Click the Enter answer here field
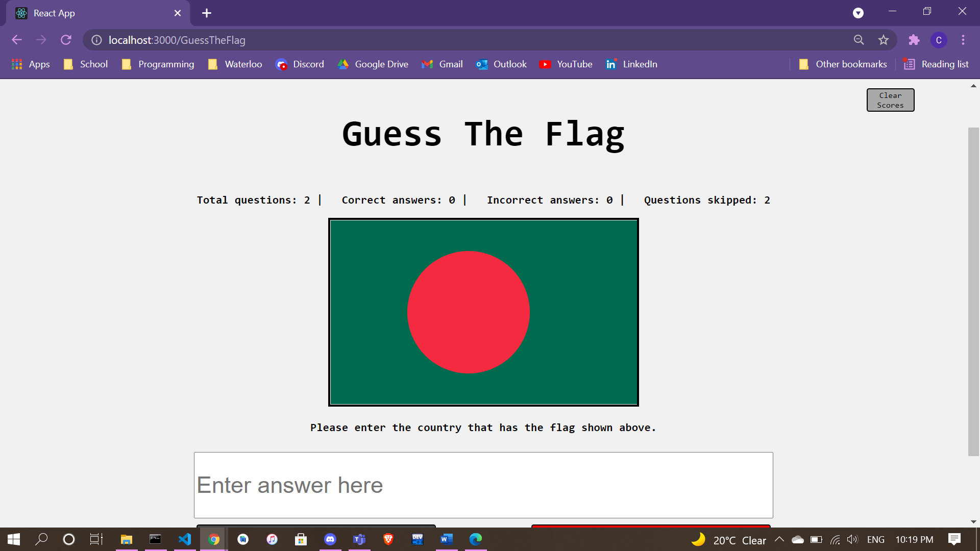The image size is (980, 551). [x=483, y=485]
